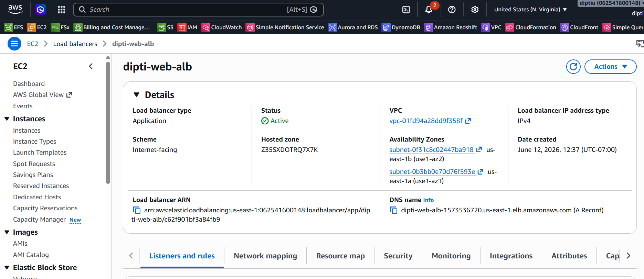Open the vpc-01fd94a28dd9f358f link

(x=426, y=121)
